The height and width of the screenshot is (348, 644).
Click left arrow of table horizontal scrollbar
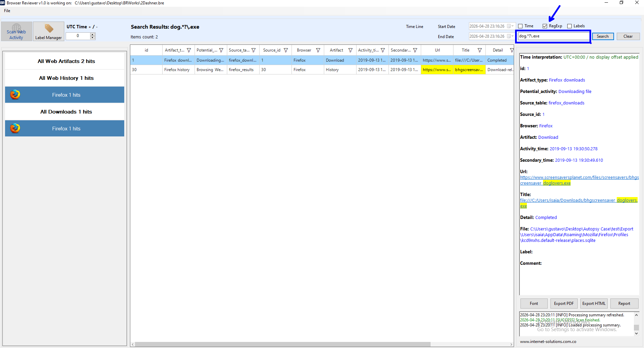[x=133, y=344]
